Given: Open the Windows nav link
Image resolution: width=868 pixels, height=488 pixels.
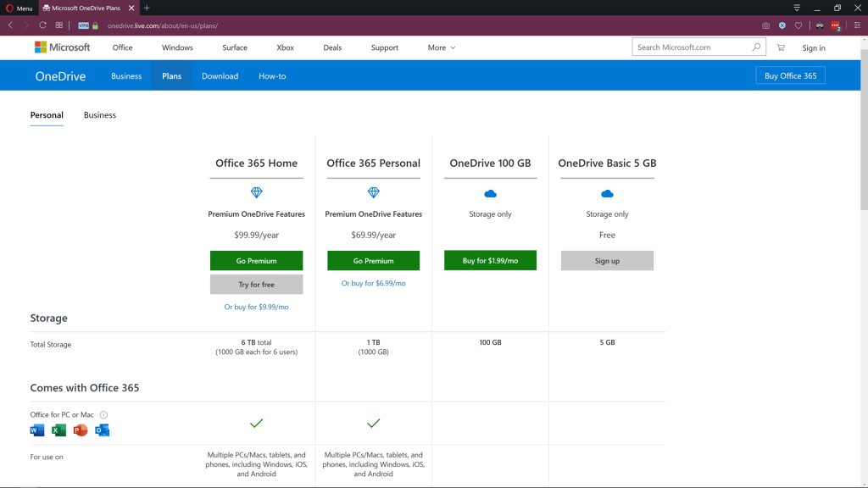Looking at the screenshot, I should point(177,47).
